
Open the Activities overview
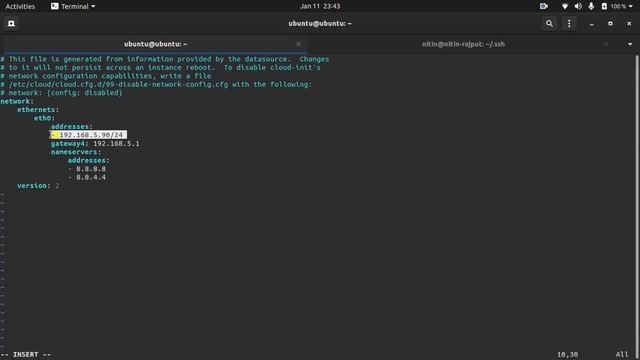tap(20, 6)
